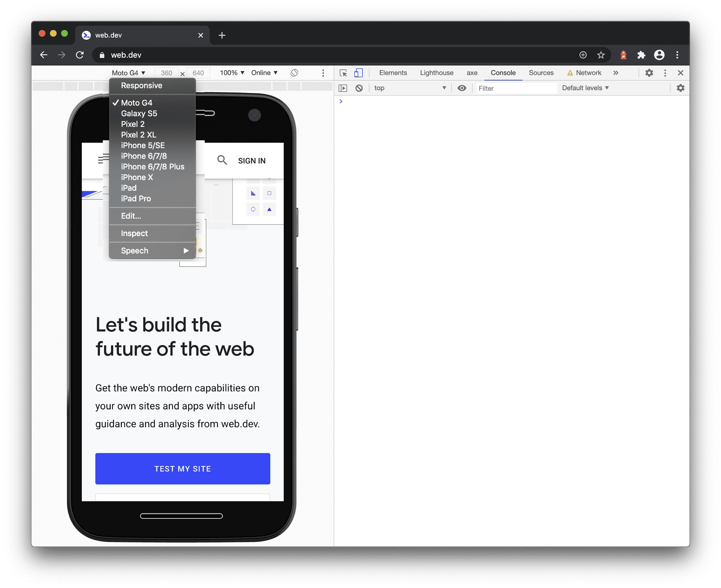Select Moto G4 from device dropdown
The image size is (721, 588).
tap(136, 103)
